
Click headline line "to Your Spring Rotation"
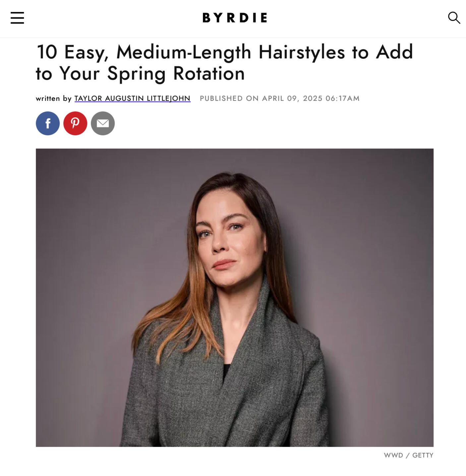click(x=140, y=73)
